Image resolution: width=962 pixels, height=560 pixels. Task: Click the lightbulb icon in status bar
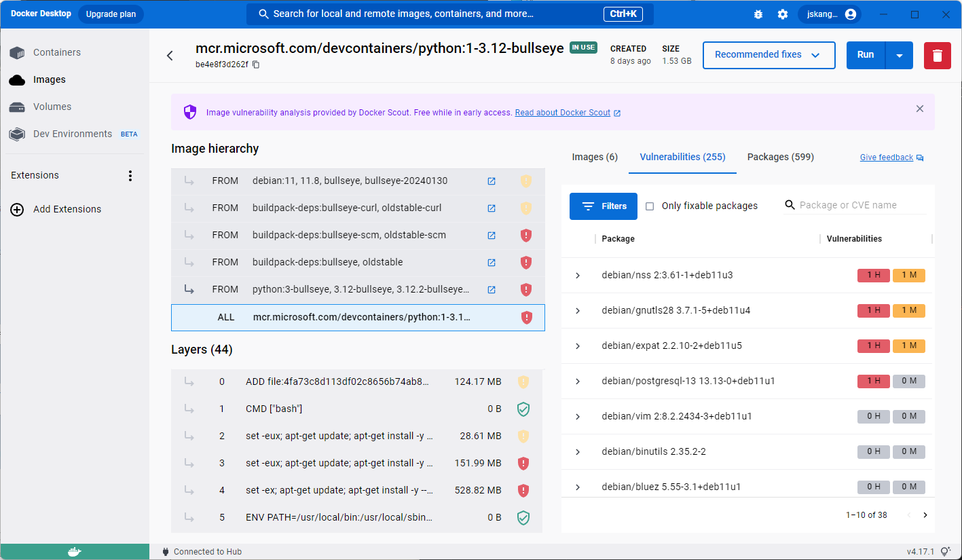(x=946, y=552)
